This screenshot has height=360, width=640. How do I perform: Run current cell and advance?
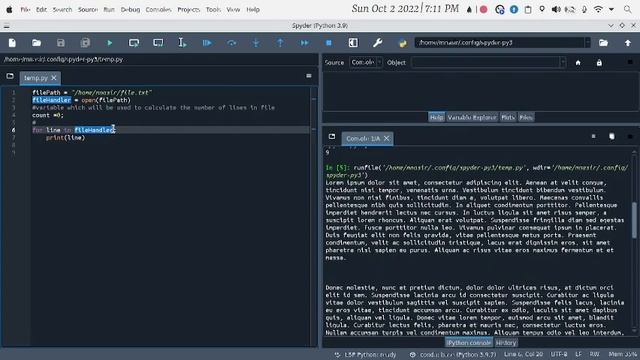click(158, 43)
